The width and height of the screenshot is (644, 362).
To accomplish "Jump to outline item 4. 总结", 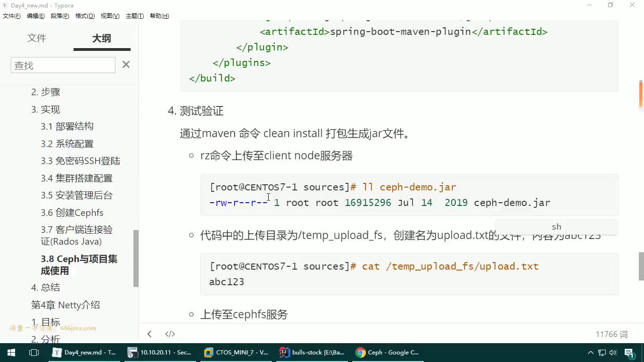I will 46,288.
